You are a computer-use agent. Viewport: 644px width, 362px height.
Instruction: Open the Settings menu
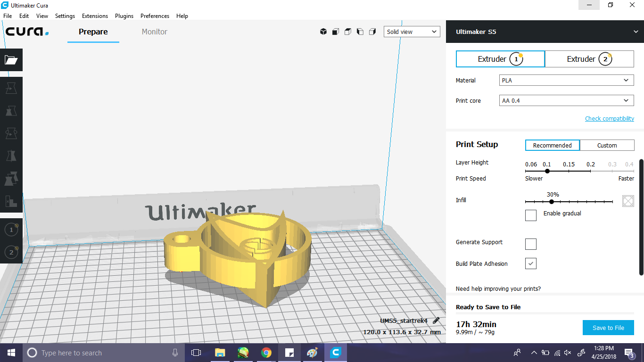pyautogui.click(x=65, y=16)
